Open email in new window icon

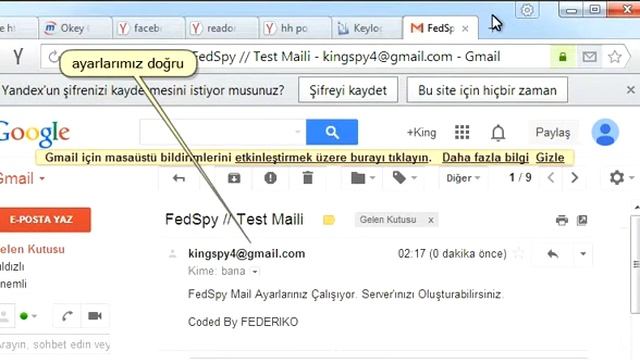tap(582, 220)
